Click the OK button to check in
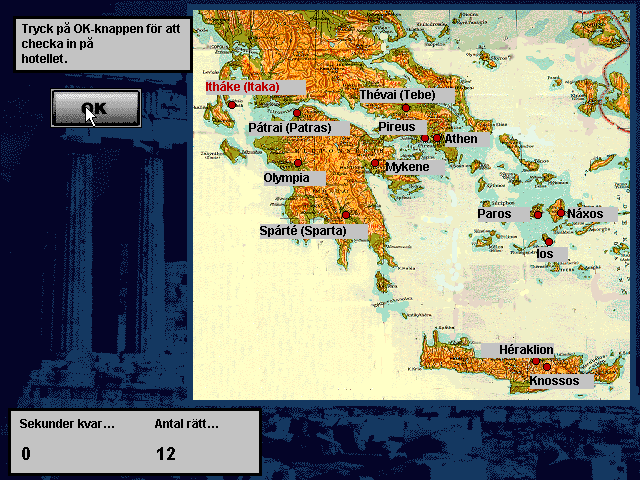Image resolution: width=640 pixels, height=480 pixels. click(x=96, y=108)
